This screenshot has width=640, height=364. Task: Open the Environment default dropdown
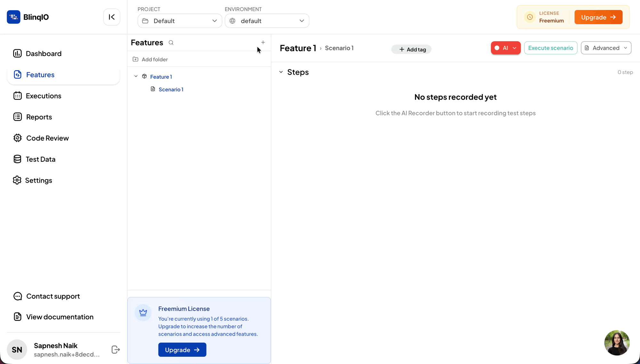pyautogui.click(x=267, y=21)
